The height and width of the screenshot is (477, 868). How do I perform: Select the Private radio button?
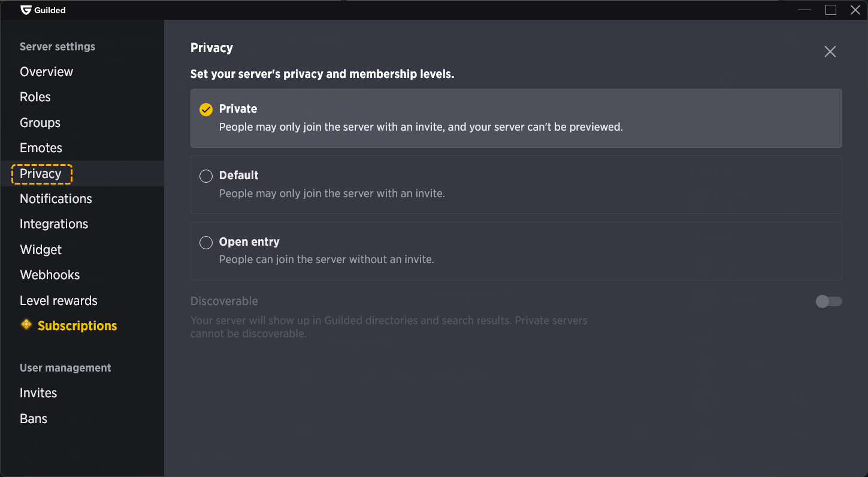(x=206, y=109)
